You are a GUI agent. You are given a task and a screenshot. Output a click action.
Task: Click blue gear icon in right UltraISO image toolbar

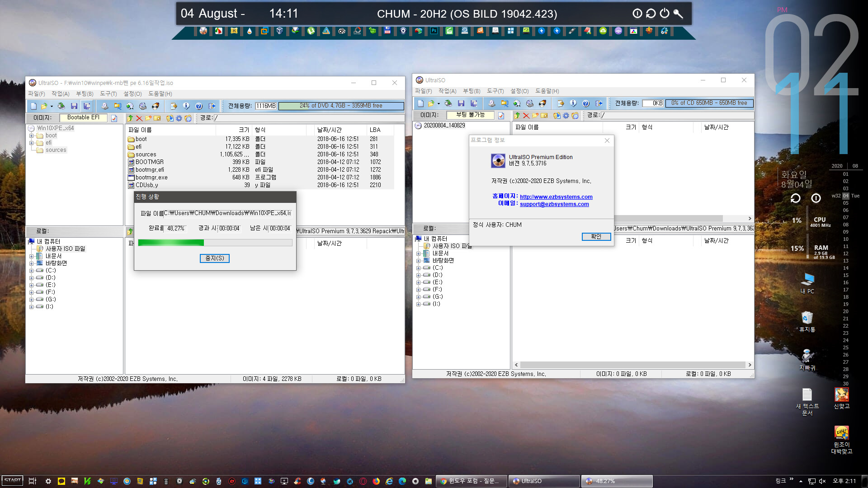566,116
